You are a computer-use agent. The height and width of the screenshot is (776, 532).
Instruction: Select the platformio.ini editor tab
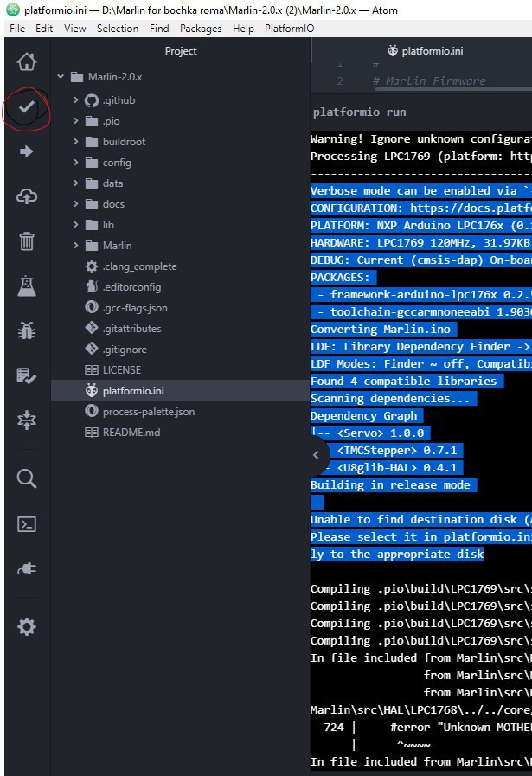425,51
